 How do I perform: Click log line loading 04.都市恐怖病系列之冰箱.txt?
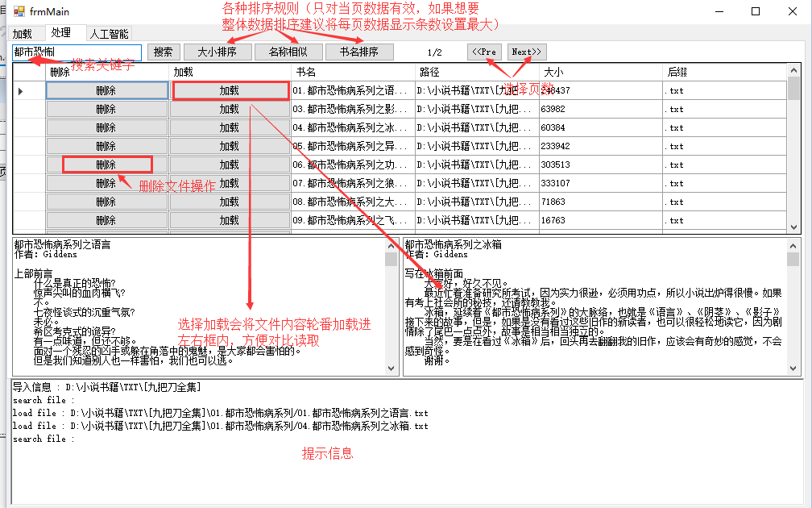click(221, 426)
